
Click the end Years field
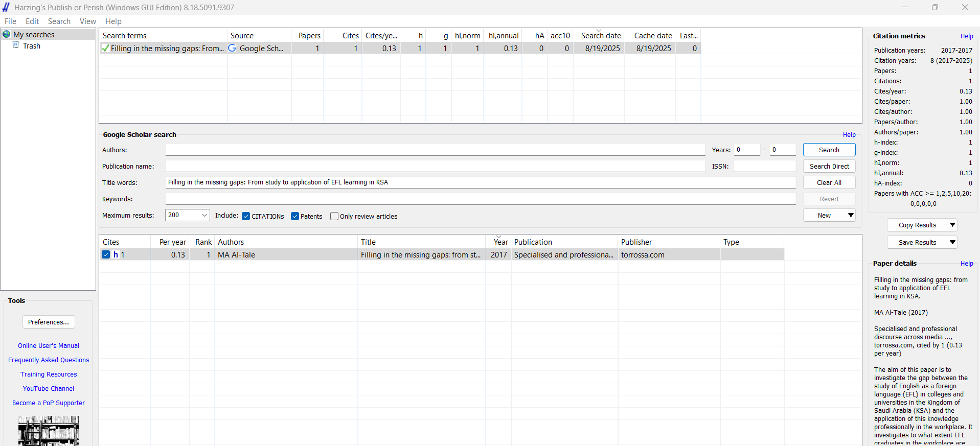point(783,150)
